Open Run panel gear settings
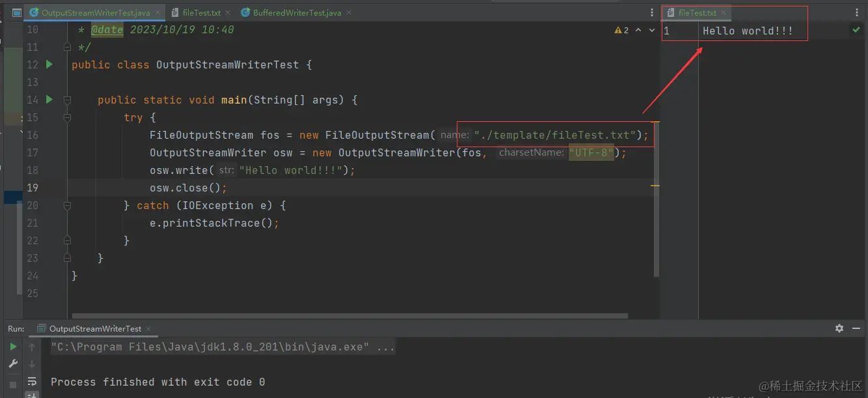This screenshot has width=868, height=398. tap(839, 329)
